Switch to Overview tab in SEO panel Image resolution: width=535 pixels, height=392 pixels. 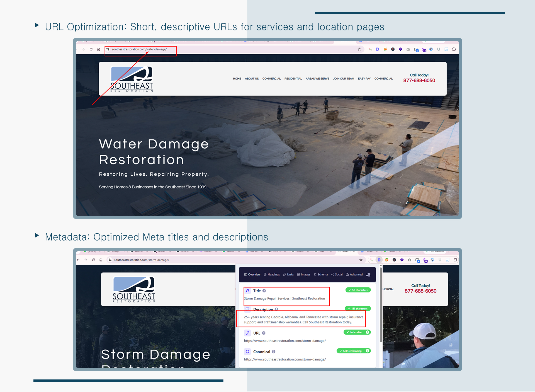(x=252, y=275)
